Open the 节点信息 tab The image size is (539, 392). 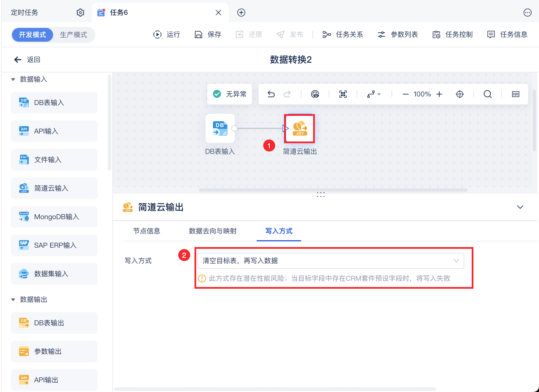coord(147,231)
